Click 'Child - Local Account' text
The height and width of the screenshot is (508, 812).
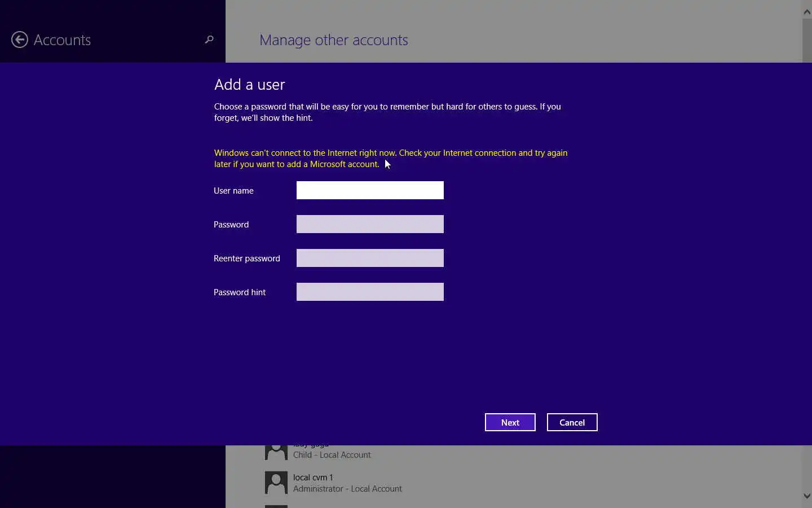pos(332,455)
